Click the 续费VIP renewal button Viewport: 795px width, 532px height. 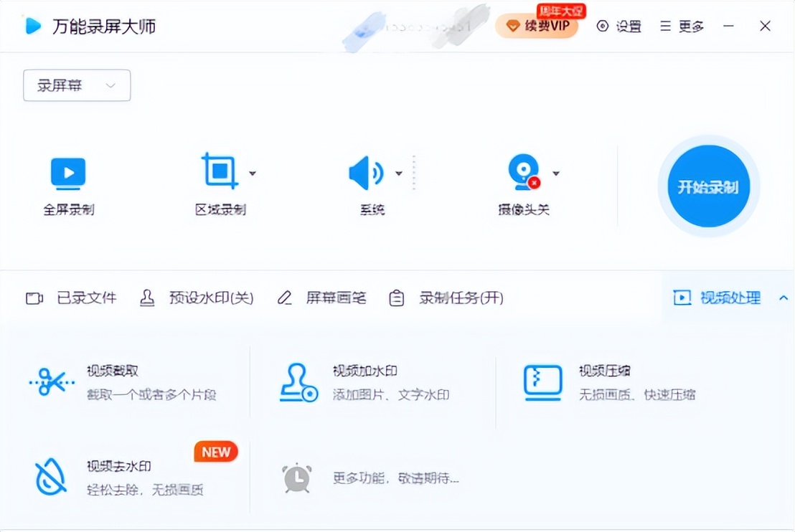click(537, 26)
